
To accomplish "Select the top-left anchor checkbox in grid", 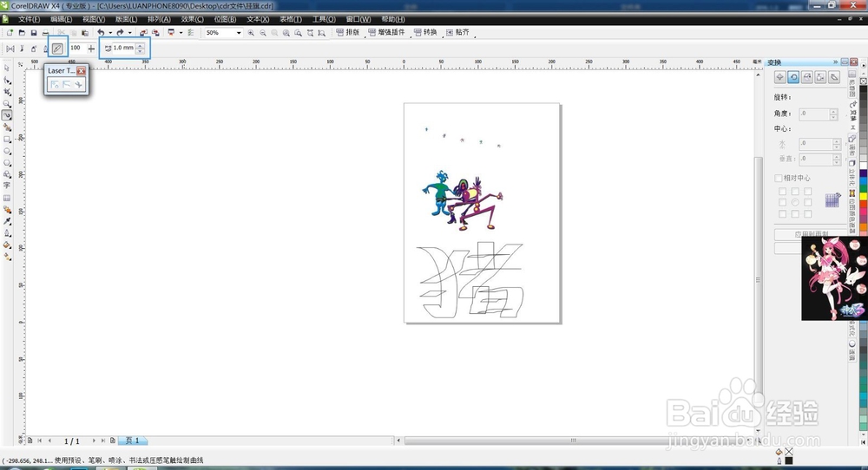I will point(782,192).
